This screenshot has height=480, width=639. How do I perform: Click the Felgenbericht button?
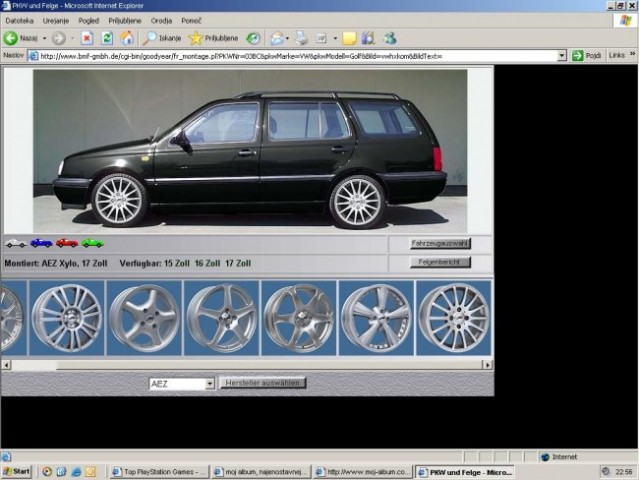[x=440, y=262]
